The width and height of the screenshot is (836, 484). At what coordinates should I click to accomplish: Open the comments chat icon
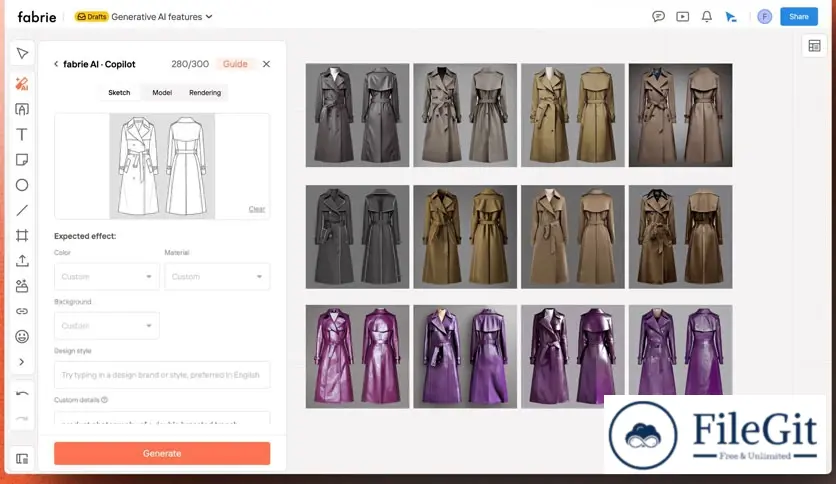658,17
